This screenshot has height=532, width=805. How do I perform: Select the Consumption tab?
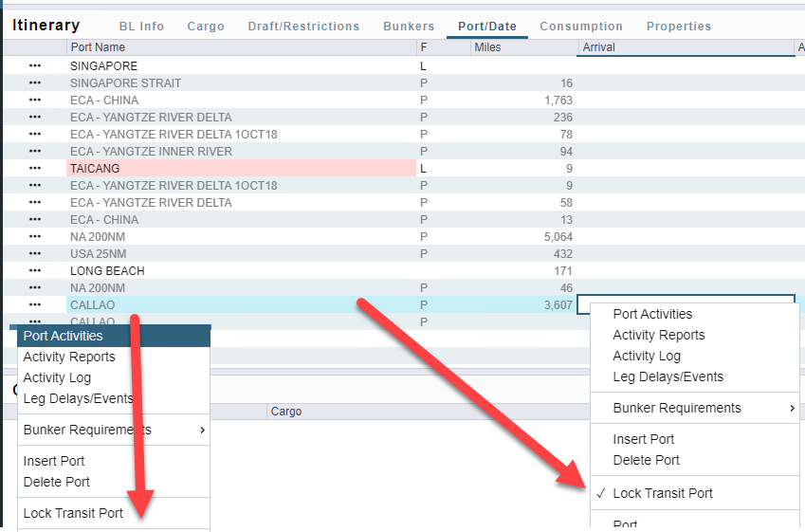581,27
